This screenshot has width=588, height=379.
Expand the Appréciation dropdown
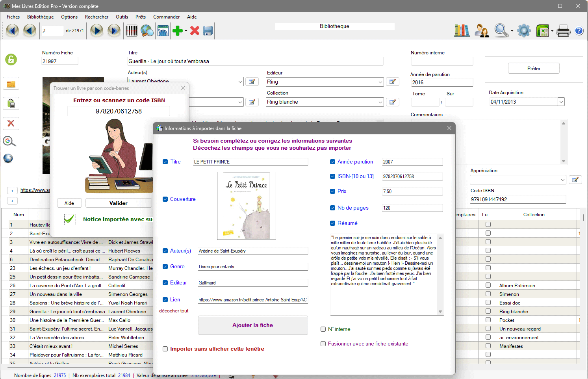point(562,180)
